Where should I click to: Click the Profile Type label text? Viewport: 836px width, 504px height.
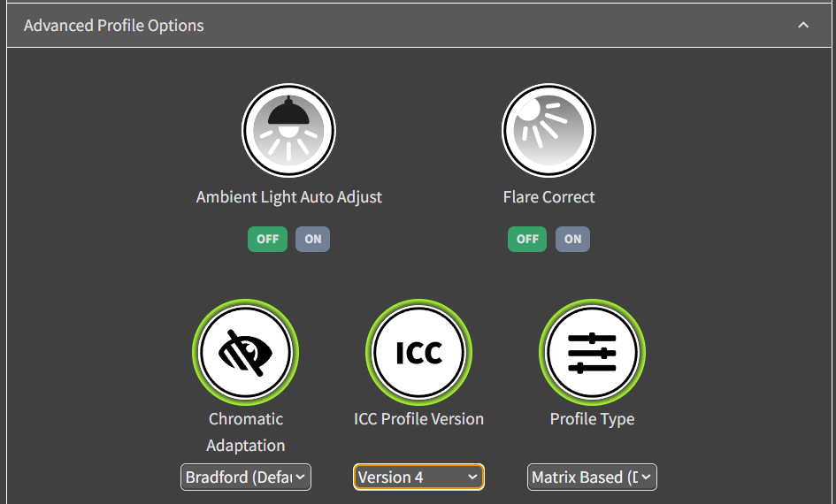[x=592, y=419]
